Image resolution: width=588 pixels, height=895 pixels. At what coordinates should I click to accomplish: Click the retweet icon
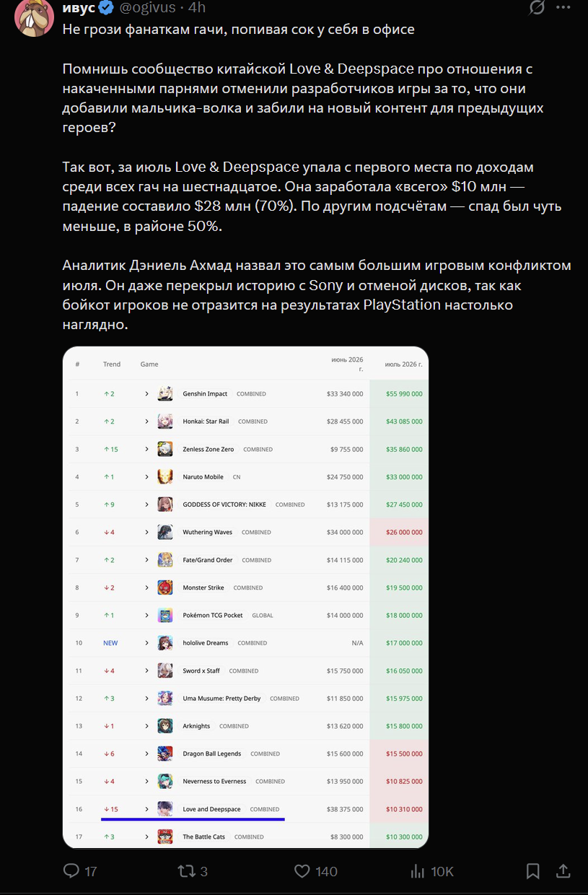(186, 870)
